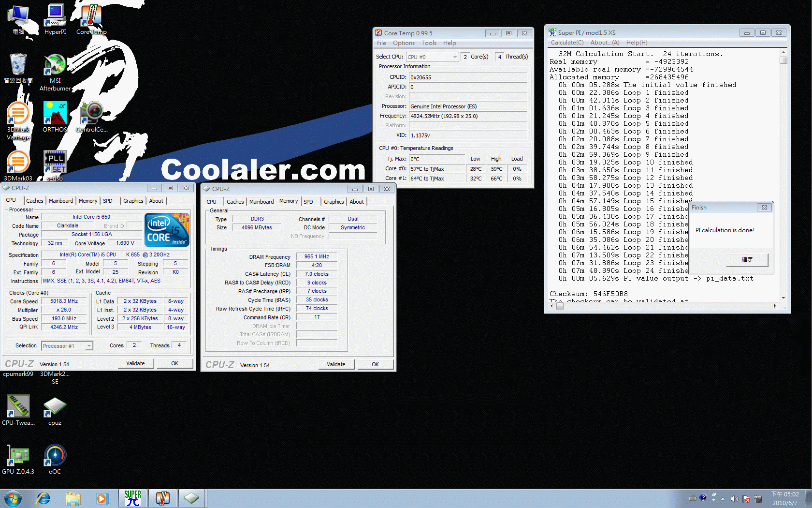Click Super PI vertical scrollbar thumb
This screenshot has height=508, width=812.
pyautogui.click(x=783, y=60)
